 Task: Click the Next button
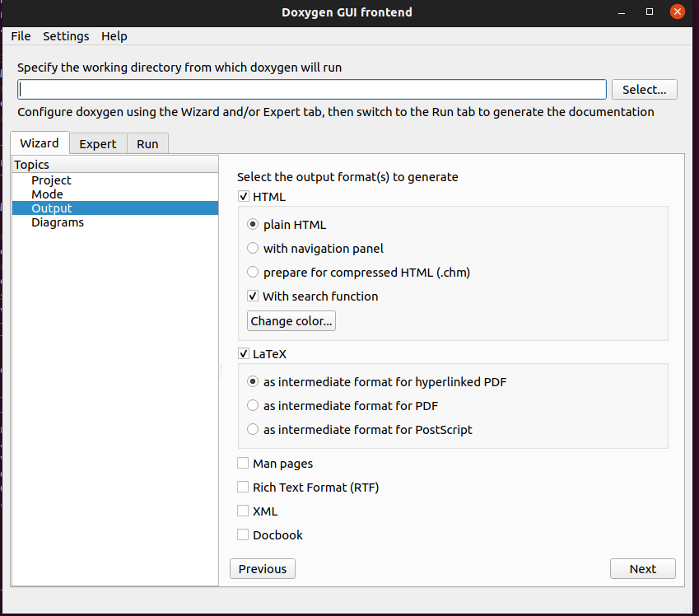643,569
